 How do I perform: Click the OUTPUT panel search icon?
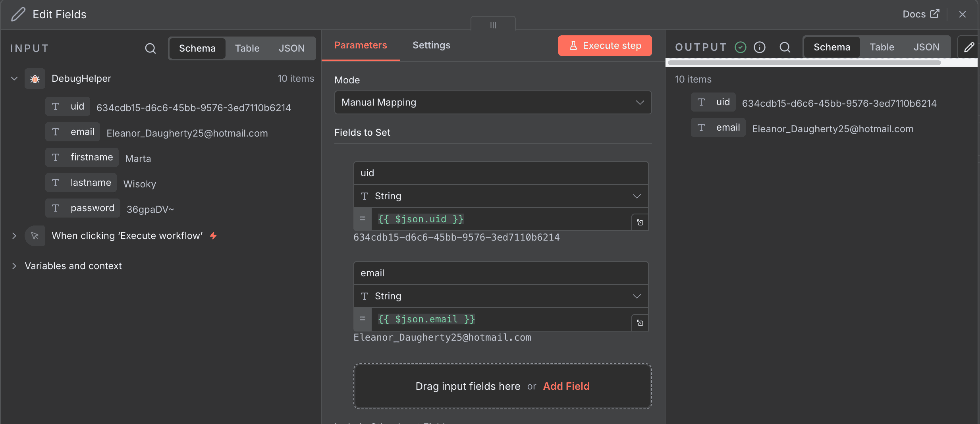point(785,47)
